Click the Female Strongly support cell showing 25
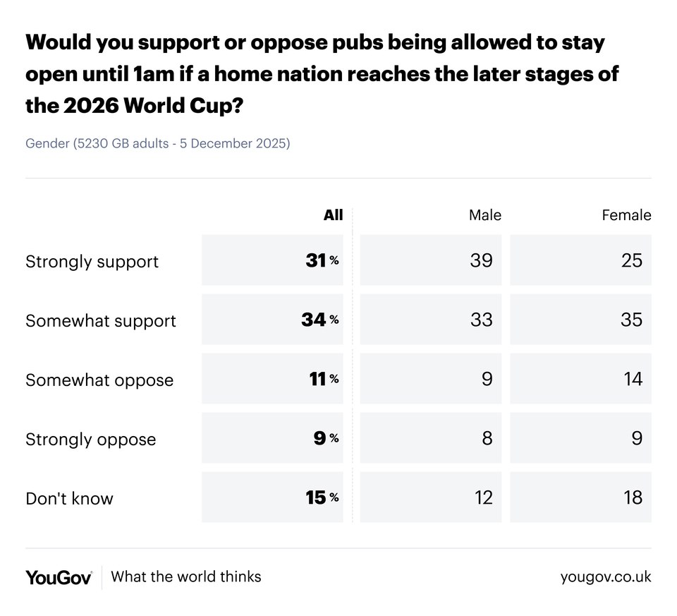The height and width of the screenshot is (616, 677). tap(581, 260)
